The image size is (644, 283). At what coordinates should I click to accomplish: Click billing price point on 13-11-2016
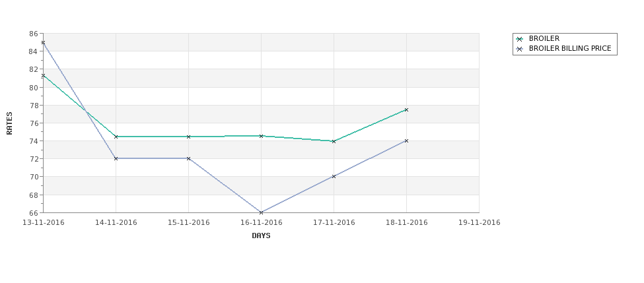coord(44,43)
